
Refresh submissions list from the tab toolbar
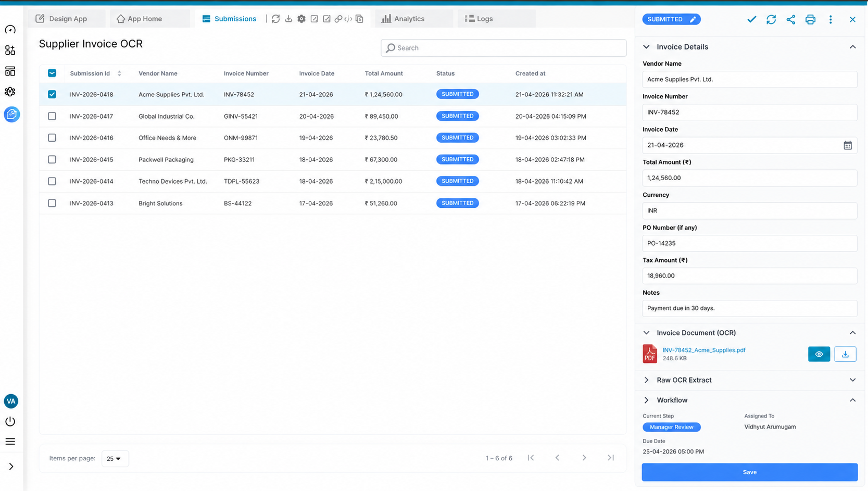275,19
